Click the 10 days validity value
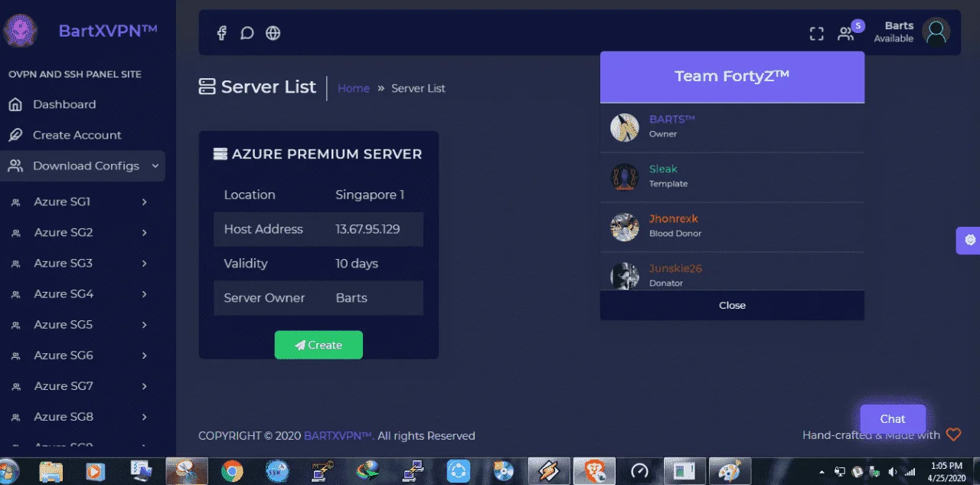980x485 pixels. [x=357, y=264]
